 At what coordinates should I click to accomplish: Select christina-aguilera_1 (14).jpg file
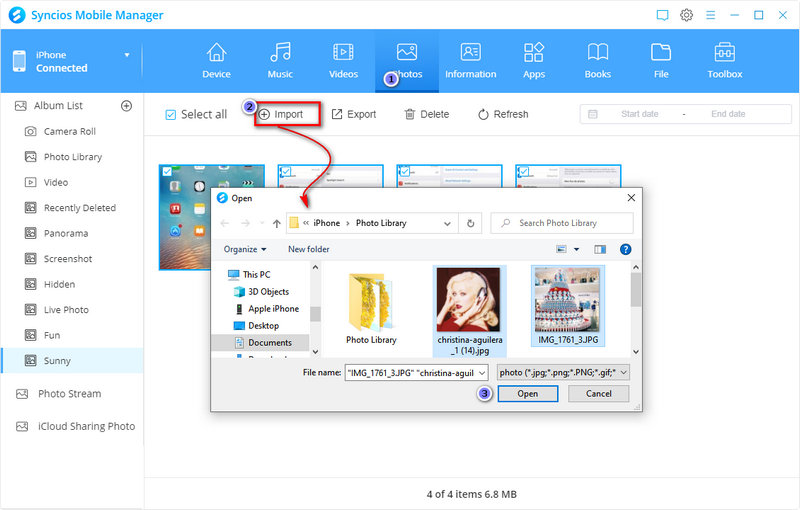tap(469, 311)
